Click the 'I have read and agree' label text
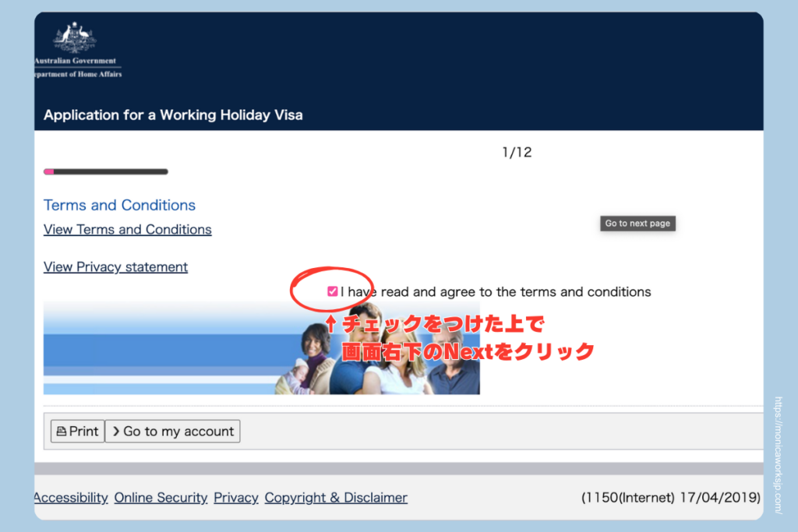 pyautogui.click(x=496, y=292)
